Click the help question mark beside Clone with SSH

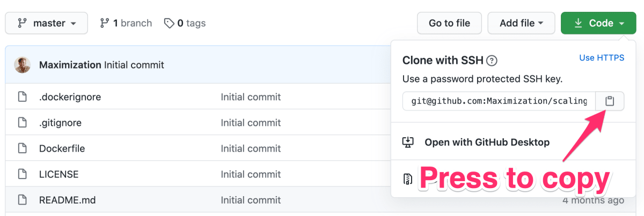[492, 61]
